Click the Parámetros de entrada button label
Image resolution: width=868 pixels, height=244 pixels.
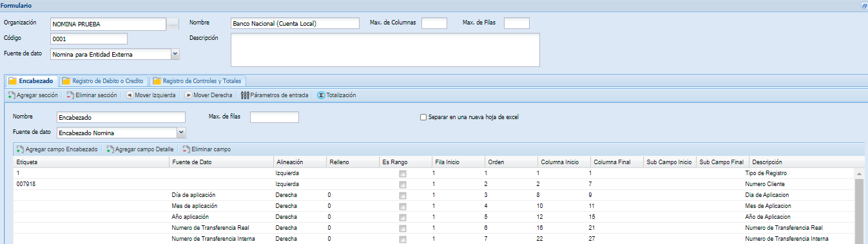click(279, 95)
